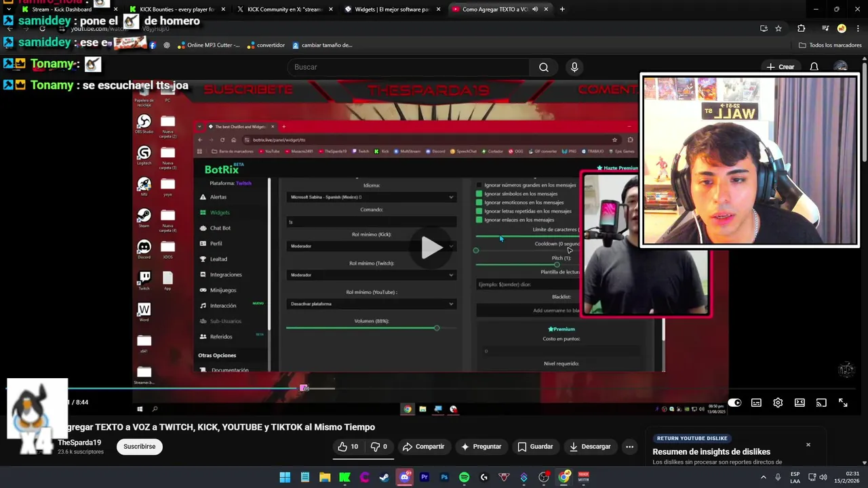Viewport: 868px width, 488px height.
Task: Like the video with thumbs up
Action: pyautogui.click(x=349, y=447)
